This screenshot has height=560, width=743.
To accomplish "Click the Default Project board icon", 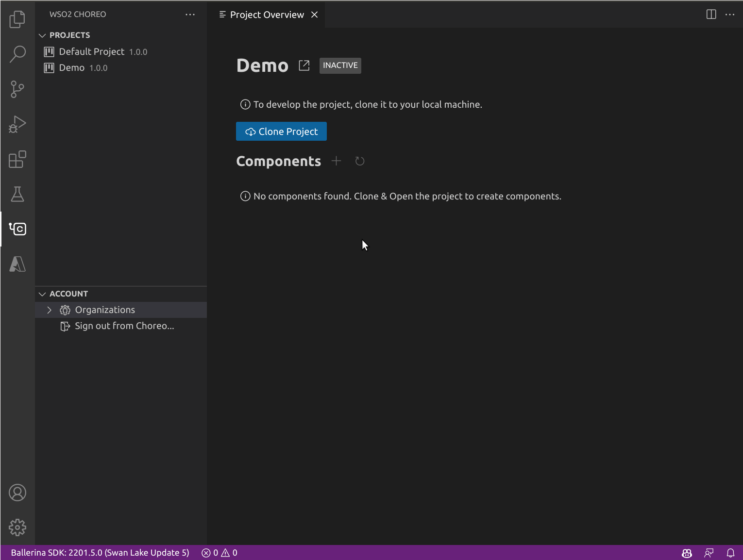I will [49, 52].
